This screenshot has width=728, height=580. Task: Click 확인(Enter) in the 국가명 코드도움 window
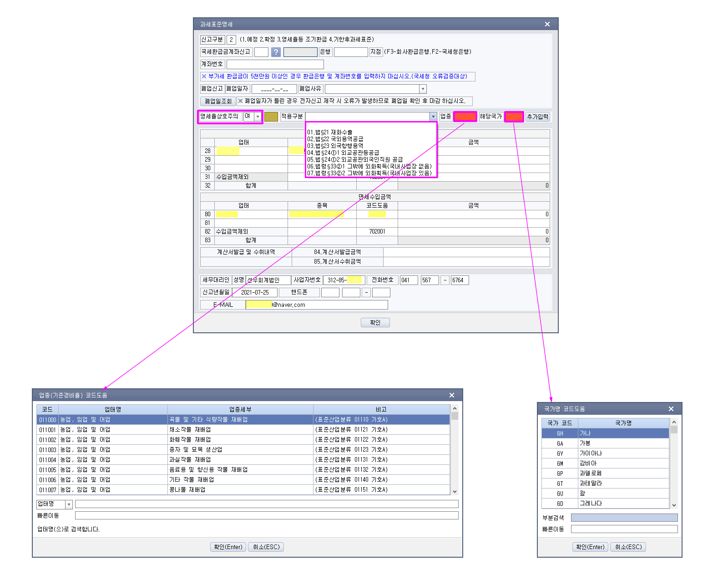coord(590,547)
